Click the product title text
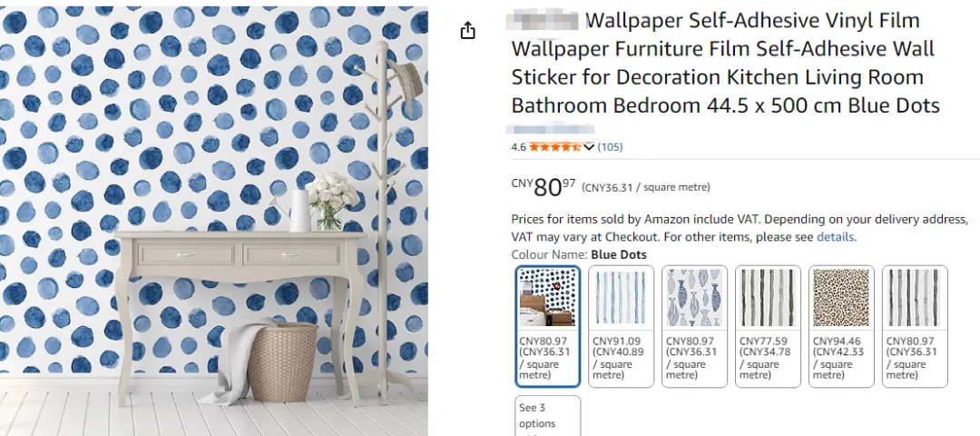The width and height of the screenshot is (980, 436). pyautogui.click(x=725, y=64)
